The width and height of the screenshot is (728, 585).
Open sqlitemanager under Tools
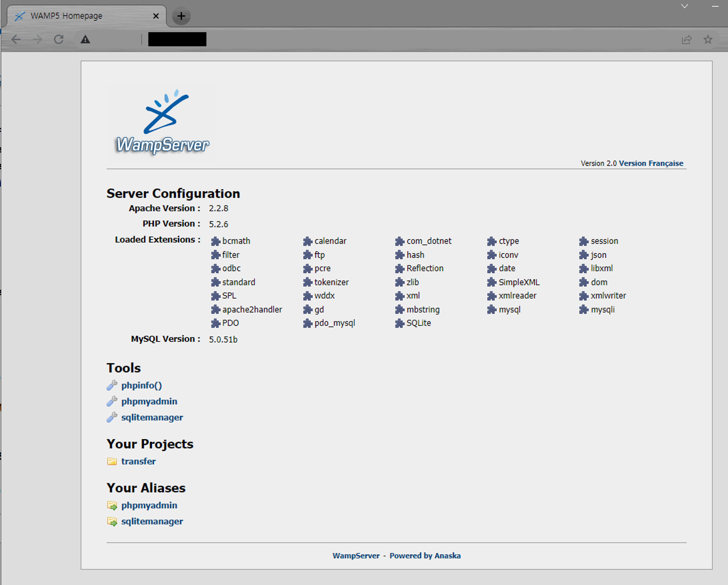tap(152, 417)
